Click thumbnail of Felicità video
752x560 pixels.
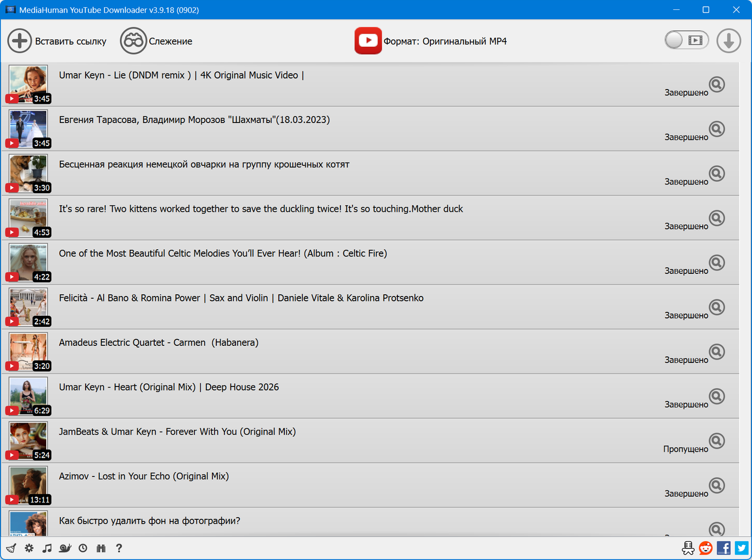(x=29, y=306)
